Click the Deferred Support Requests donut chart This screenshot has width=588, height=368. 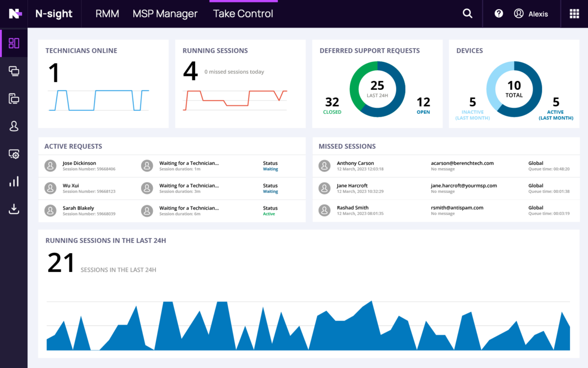tap(377, 89)
